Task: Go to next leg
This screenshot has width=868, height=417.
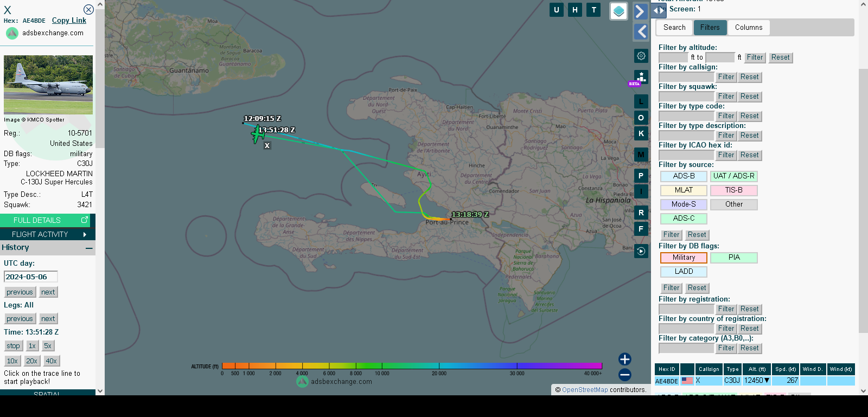Action: pos(48,319)
